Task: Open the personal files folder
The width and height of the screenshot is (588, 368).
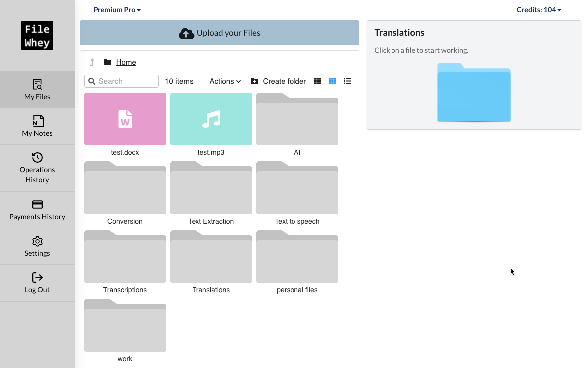Action: pyautogui.click(x=297, y=256)
